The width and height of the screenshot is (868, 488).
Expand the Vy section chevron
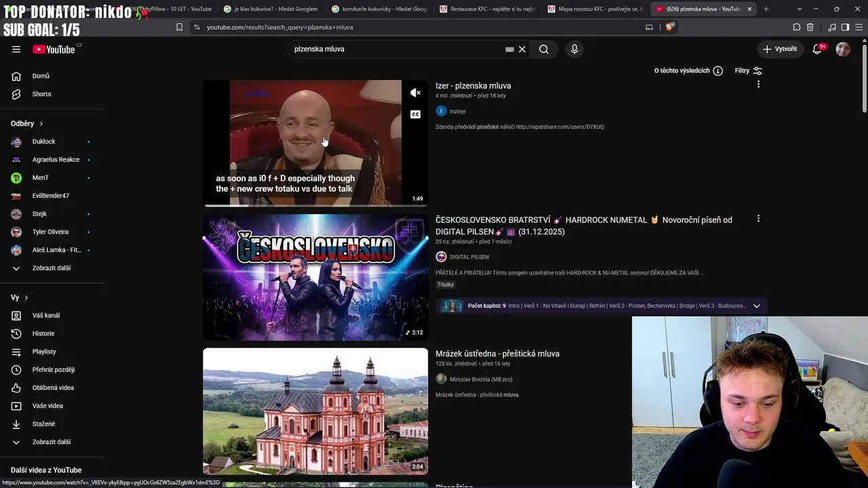(x=26, y=298)
